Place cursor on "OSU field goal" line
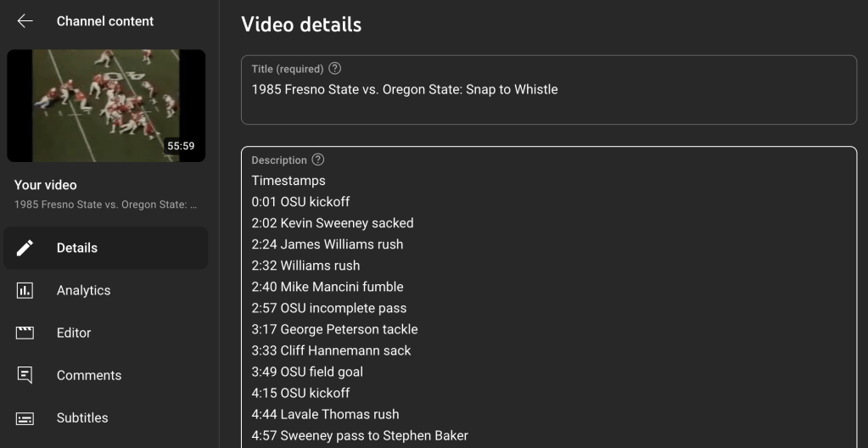The width and height of the screenshot is (868, 448). [x=307, y=372]
